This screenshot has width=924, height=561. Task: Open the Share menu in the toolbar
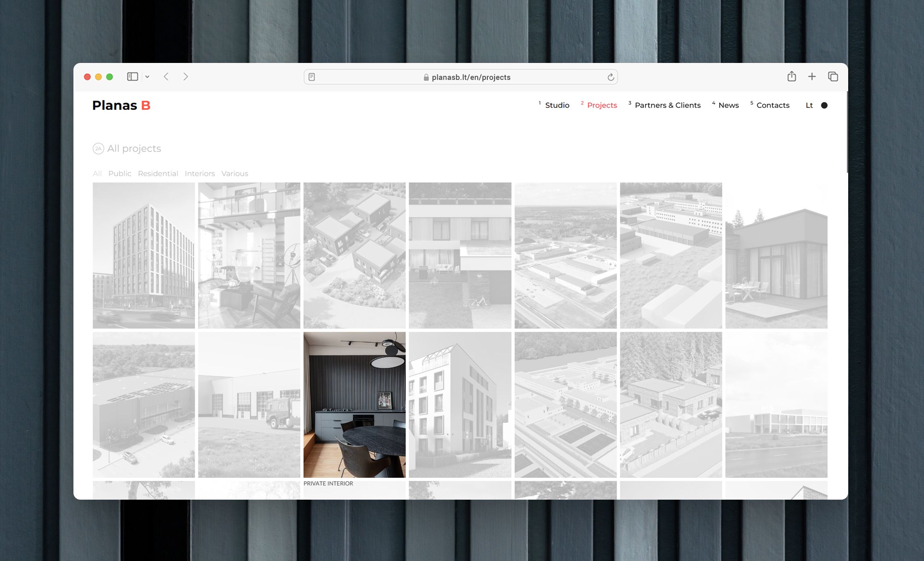(x=792, y=76)
